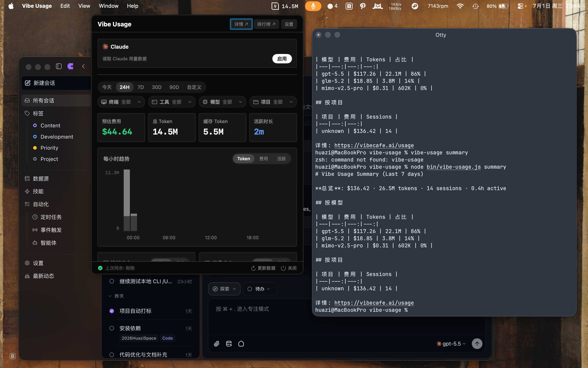This screenshot has width=588, height=368.
Task: Switch hourly trend chart to 费用
Action: click(264, 159)
